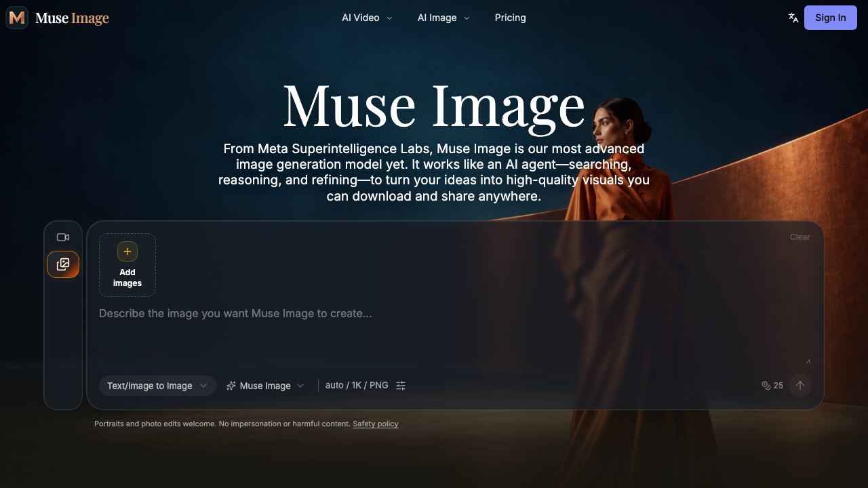The height and width of the screenshot is (488, 868).
Task: Open the language translation icon
Action: coord(793,18)
